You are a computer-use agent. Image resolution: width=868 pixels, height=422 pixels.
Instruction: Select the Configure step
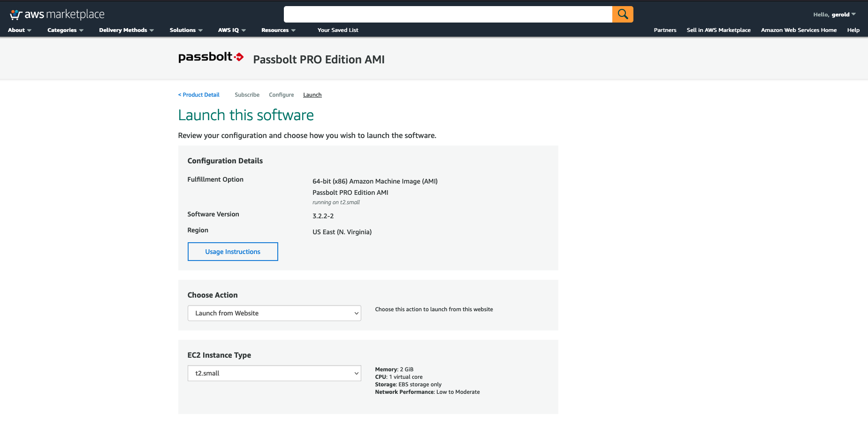coord(281,95)
